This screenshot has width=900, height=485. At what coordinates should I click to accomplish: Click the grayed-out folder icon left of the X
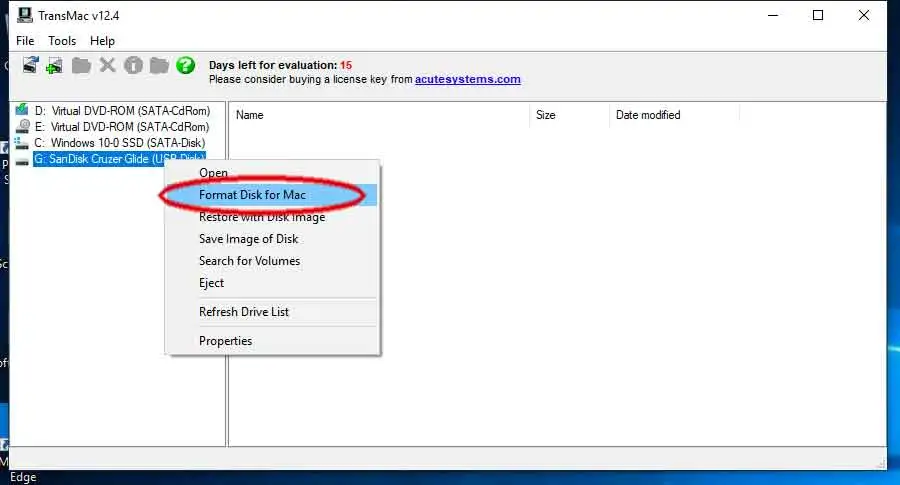click(81, 65)
